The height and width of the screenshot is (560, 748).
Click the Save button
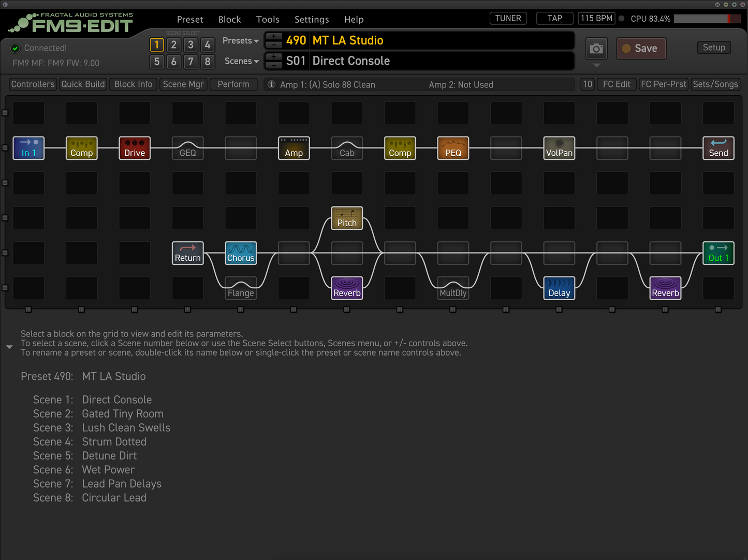(x=641, y=49)
